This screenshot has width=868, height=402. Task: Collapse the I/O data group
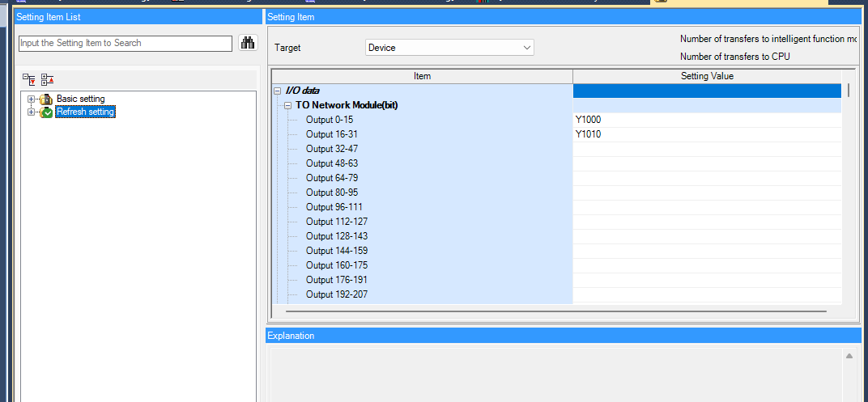point(278,91)
